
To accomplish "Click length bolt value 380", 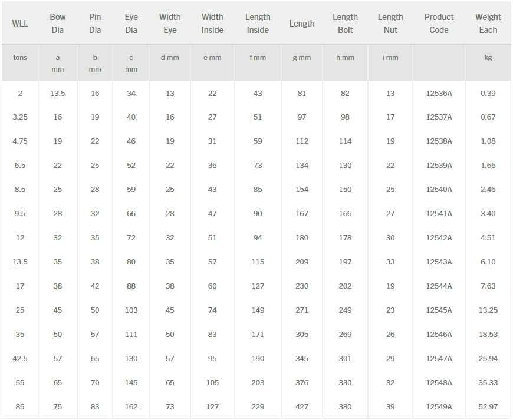I will tap(345, 407).
